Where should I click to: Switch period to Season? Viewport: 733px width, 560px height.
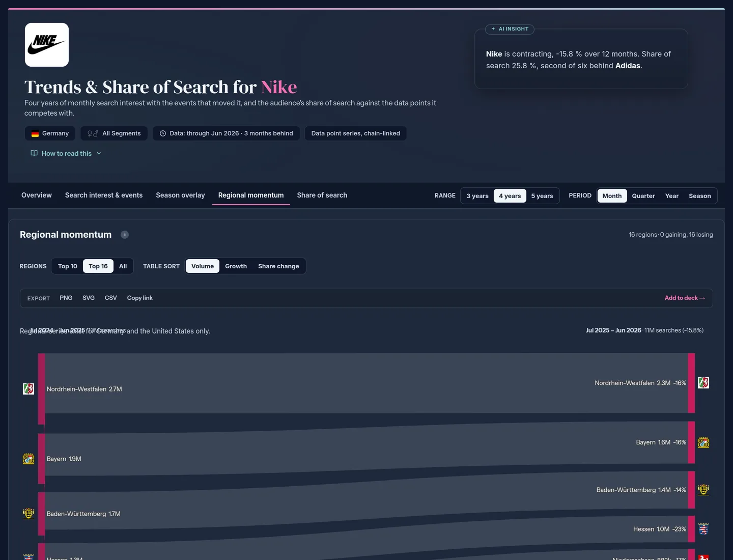(700, 196)
